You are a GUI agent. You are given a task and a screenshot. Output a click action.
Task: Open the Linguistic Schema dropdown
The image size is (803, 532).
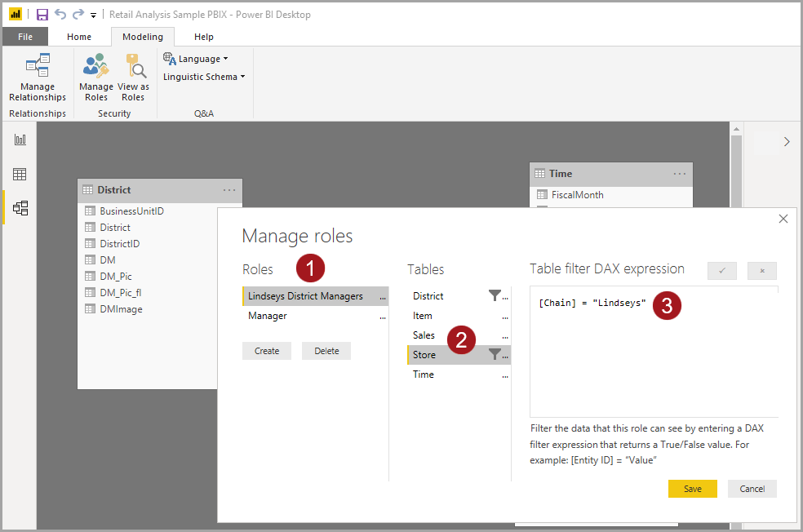tap(204, 77)
